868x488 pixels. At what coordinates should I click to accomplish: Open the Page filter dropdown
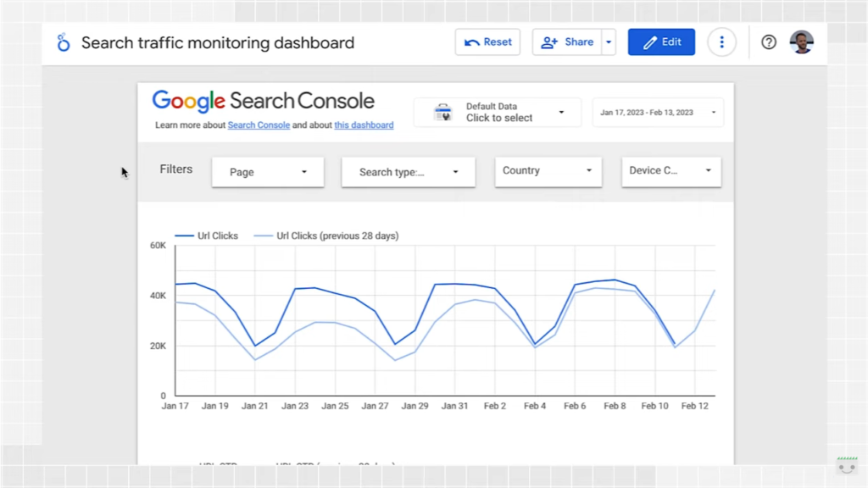267,171
